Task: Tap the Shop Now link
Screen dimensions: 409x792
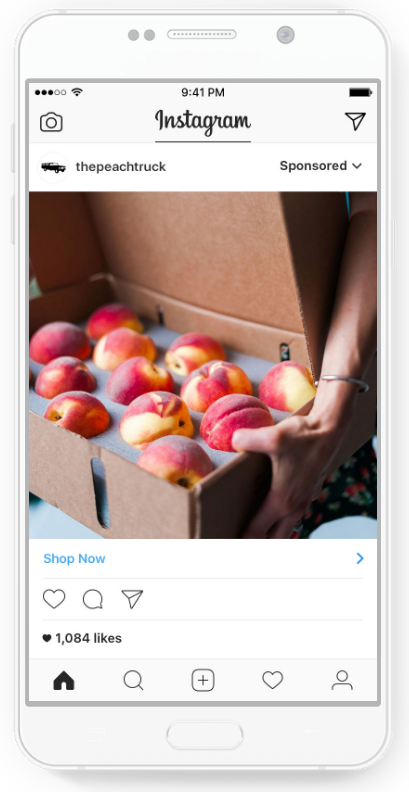Action: point(74,559)
